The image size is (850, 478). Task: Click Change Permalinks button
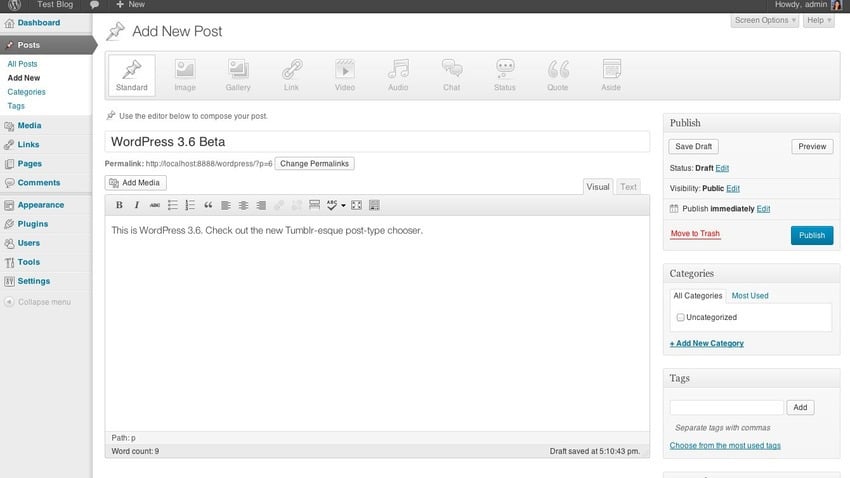314,164
